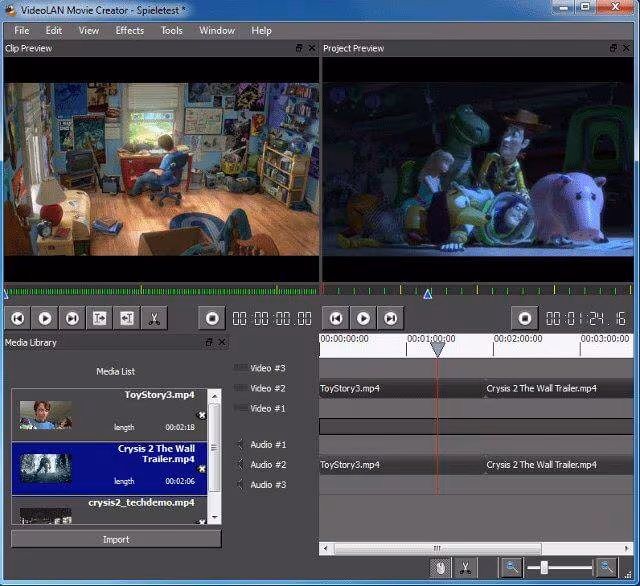
Task: Click timeline horizontal scrollbar left arrow
Action: [326, 548]
